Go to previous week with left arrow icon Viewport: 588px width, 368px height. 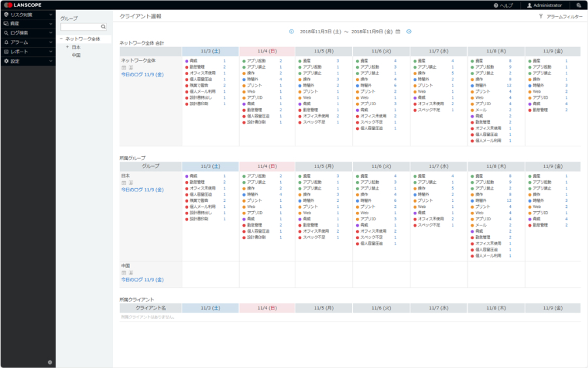click(x=291, y=31)
